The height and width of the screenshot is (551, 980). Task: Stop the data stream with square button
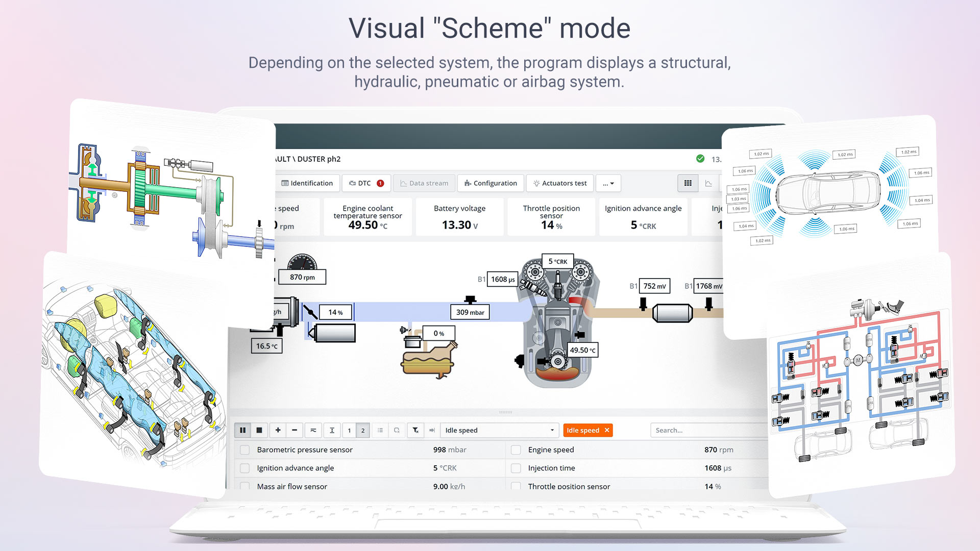click(259, 430)
